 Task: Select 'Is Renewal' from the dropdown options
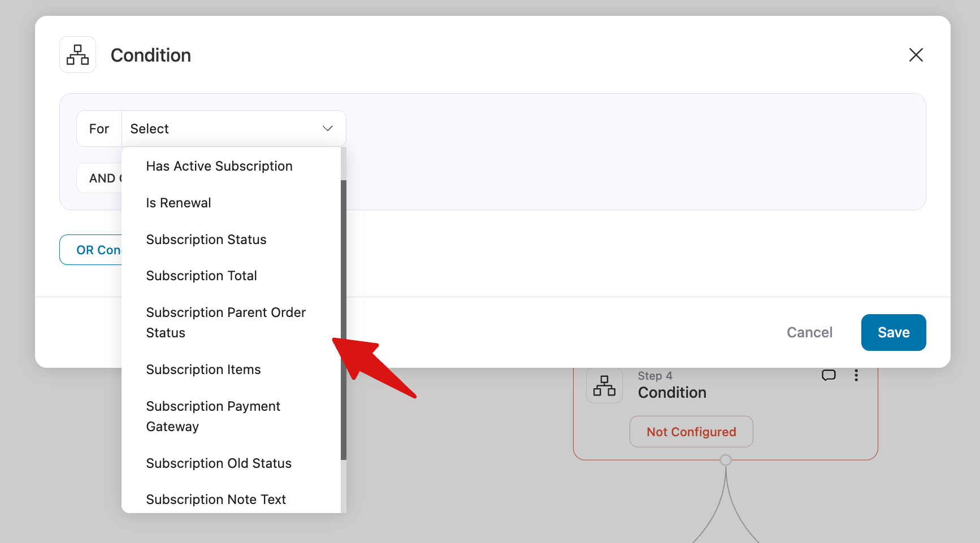pos(179,202)
